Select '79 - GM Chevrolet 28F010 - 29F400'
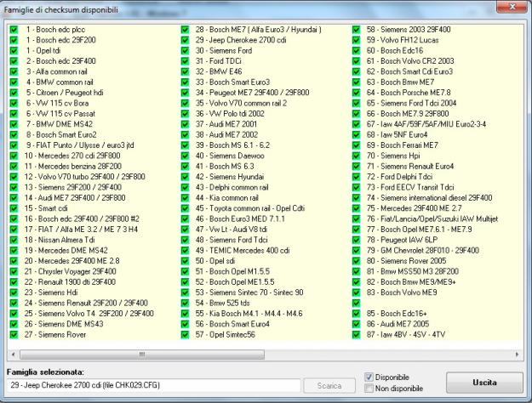Screen dimensions: 532x403 423,250
